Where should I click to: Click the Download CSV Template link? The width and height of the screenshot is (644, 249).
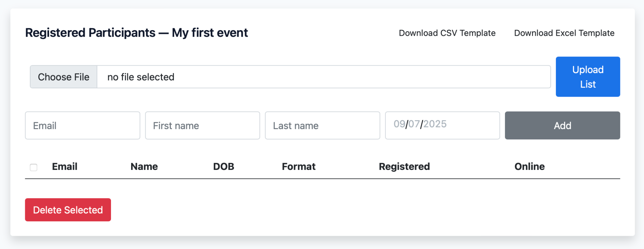447,33
